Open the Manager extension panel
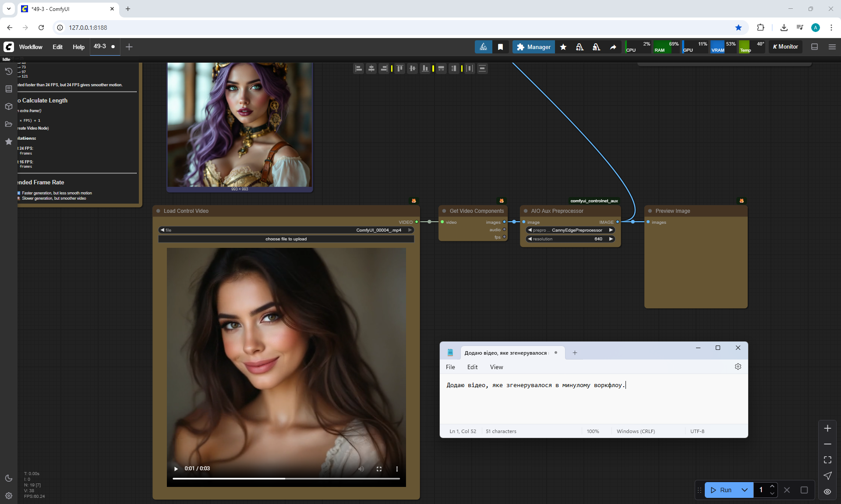This screenshot has height=504, width=841. click(534, 47)
